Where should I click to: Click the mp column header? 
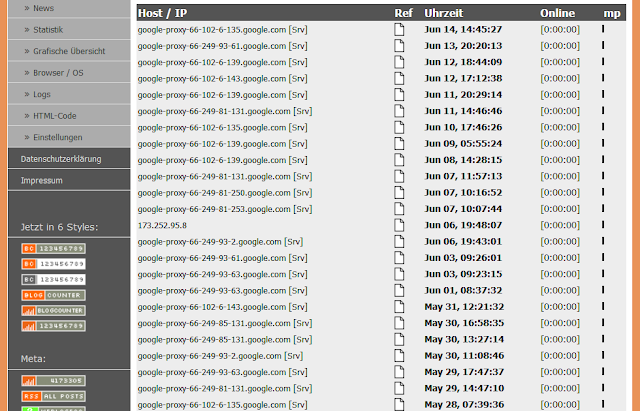[x=612, y=14]
